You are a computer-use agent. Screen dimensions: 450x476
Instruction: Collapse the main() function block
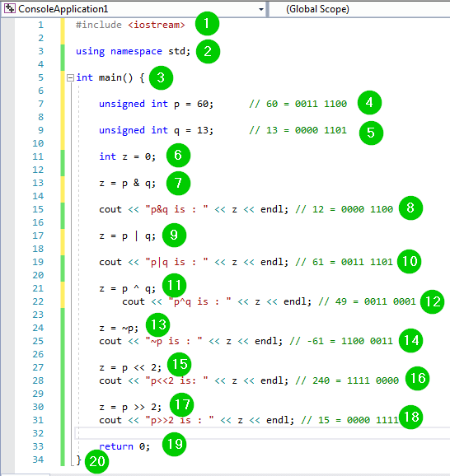pos(70,77)
